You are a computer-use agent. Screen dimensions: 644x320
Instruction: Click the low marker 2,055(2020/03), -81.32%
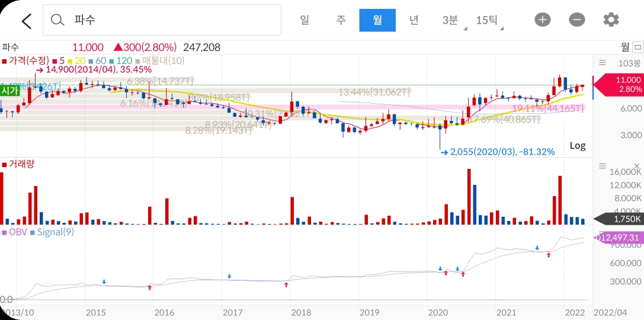[x=498, y=152]
